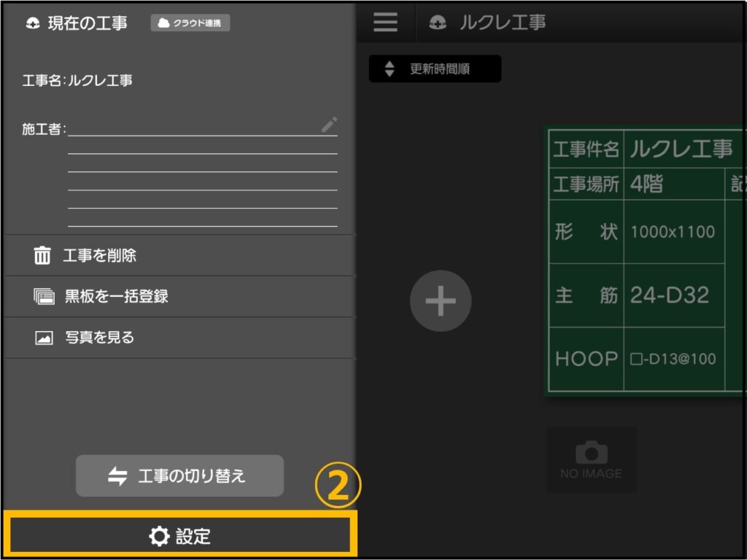747x560 pixels.
Task: Click the クラウド連携 cloud badge
Action: (x=190, y=23)
